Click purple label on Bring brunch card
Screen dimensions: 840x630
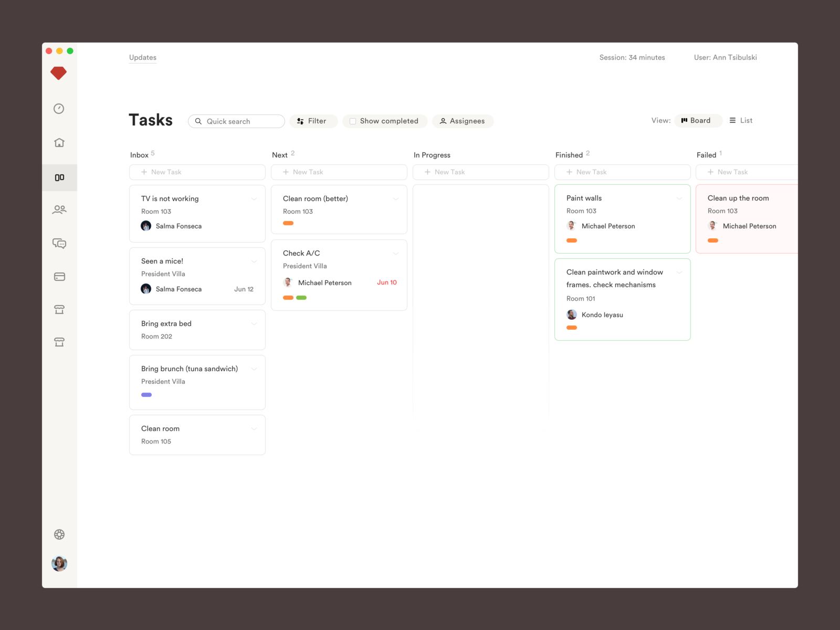146,395
